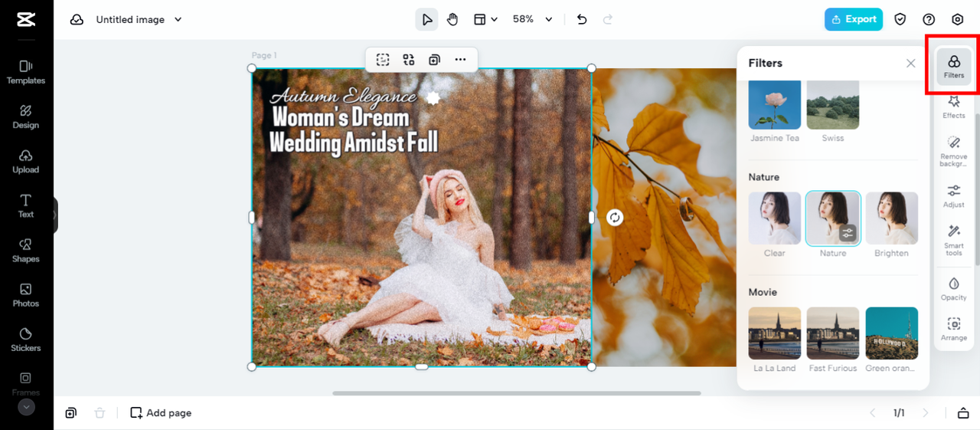Select the hand pan tool
The width and height of the screenshot is (980, 430).
(x=452, y=19)
